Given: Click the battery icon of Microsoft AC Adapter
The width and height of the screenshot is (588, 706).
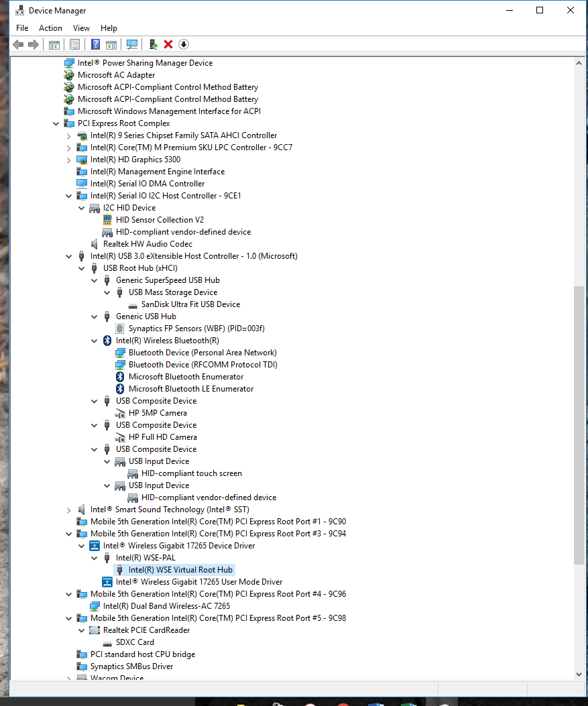Looking at the screenshot, I should [x=69, y=75].
